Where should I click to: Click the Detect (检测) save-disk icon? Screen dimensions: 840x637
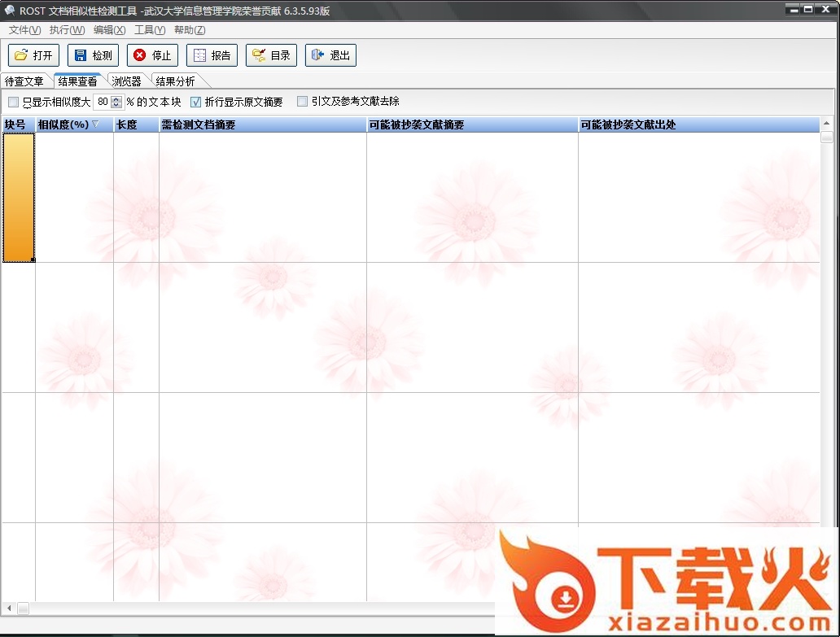click(x=81, y=55)
